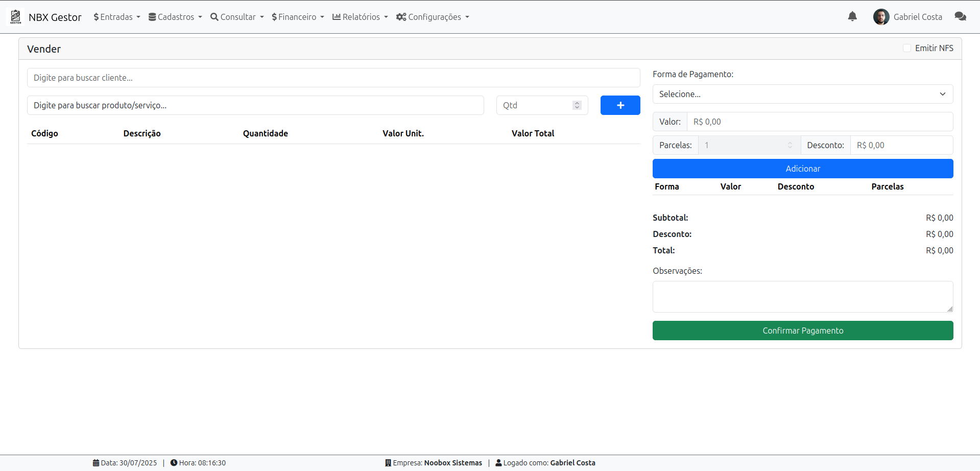Image resolution: width=980 pixels, height=471 pixels.
Task: Expand the Forma de Pagamento dropdown
Action: 802,94
